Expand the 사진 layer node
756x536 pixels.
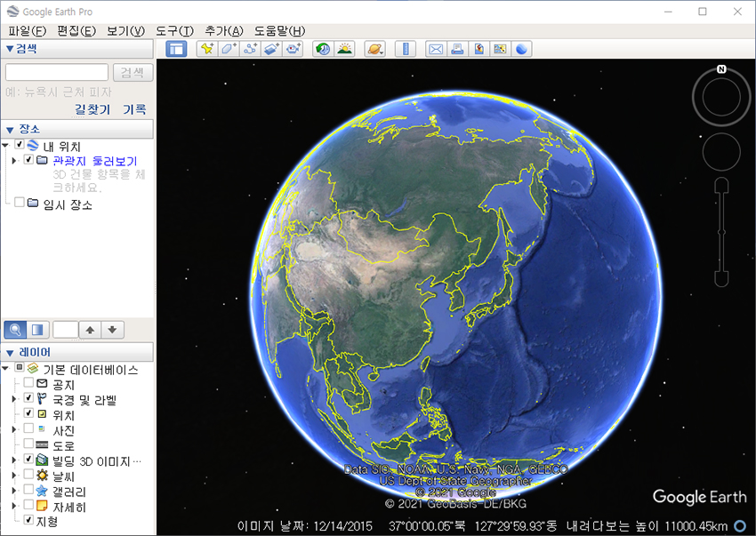click(x=14, y=429)
